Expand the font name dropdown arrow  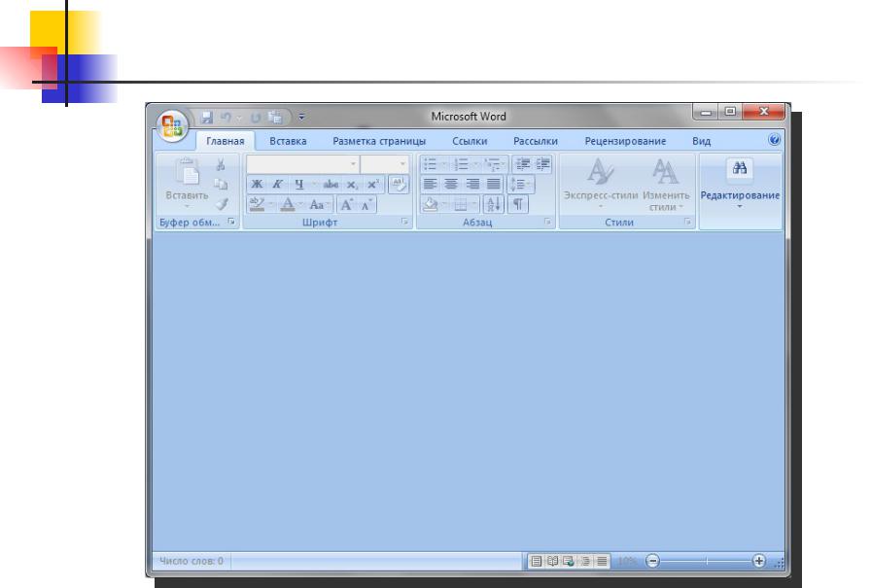pos(353,164)
